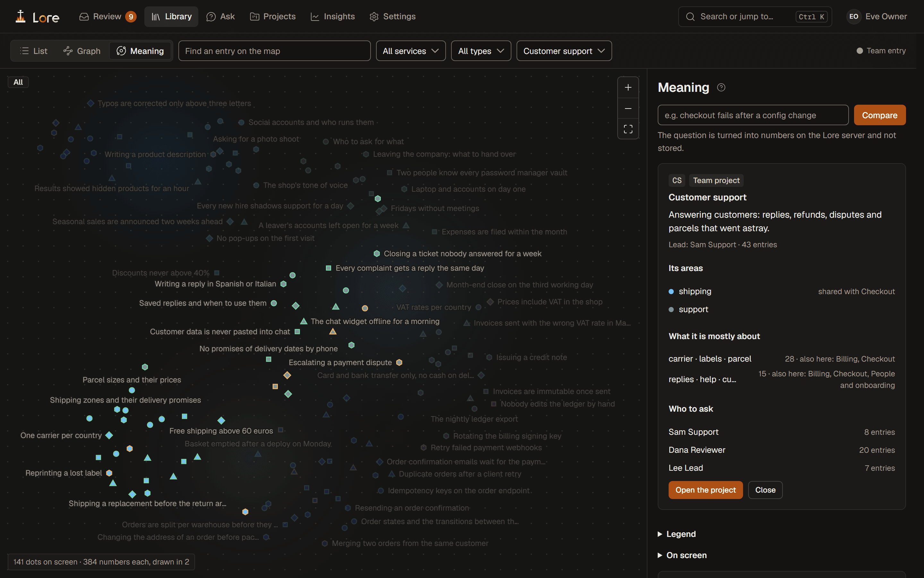Image resolution: width=924 pixels, height=578 pixels.
Task: Click square dot for Every complaint gets a reply
Action: [328, 268]
